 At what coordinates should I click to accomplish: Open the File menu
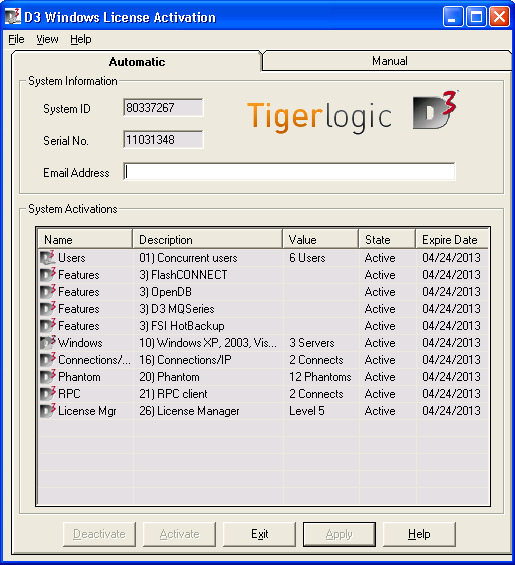coord(16,39)
